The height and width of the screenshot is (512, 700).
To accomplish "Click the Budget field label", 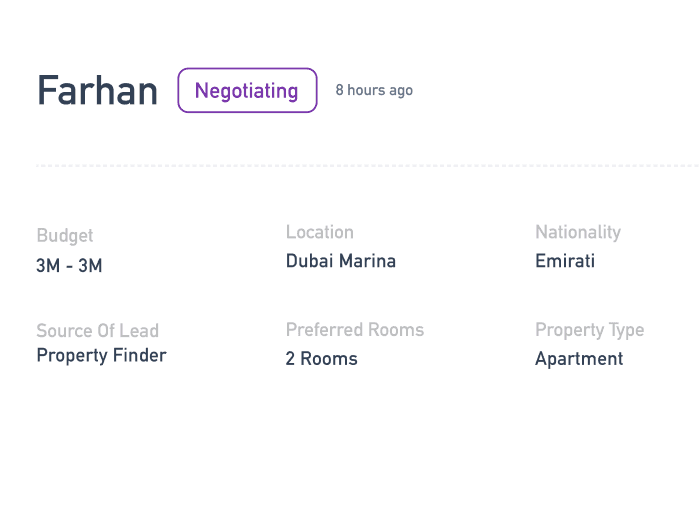I will 65,236.
